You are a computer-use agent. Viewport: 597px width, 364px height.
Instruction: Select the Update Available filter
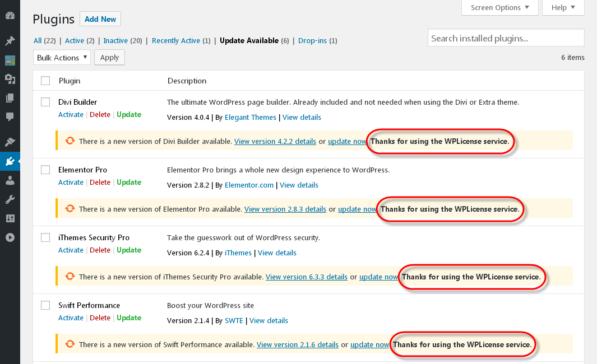click(x=249, y=41)
